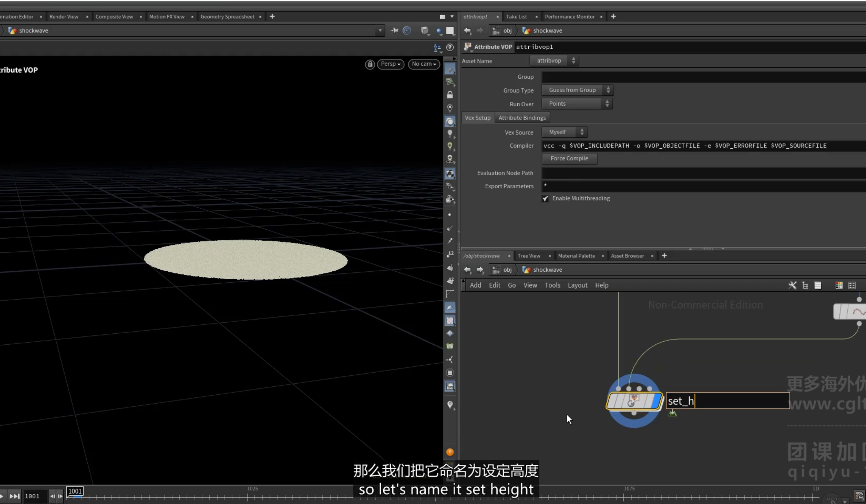Click the Force Compile button
The width and height of the screenshot is (866, 504).
click(x=570, y=159)
